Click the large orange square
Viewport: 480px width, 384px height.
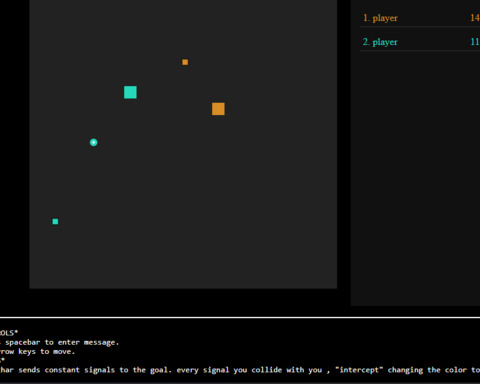pyautogui.click(x=218, y=109)
